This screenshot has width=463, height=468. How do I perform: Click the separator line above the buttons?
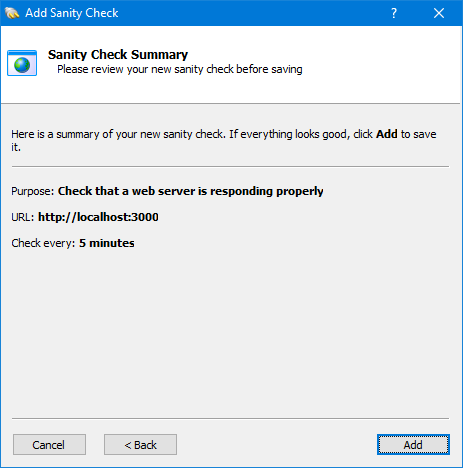pos(230,418)
